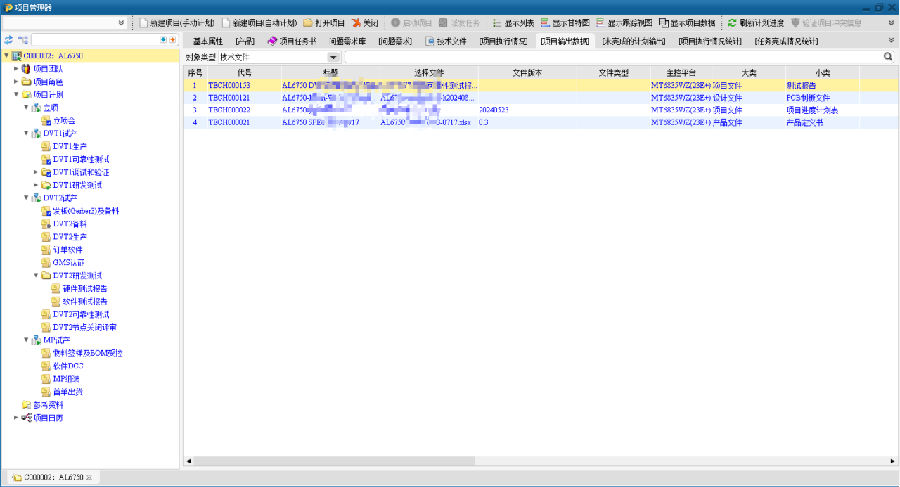
Task: Open the 对象类型 dropdown list
Action: [x=333, y=57]
